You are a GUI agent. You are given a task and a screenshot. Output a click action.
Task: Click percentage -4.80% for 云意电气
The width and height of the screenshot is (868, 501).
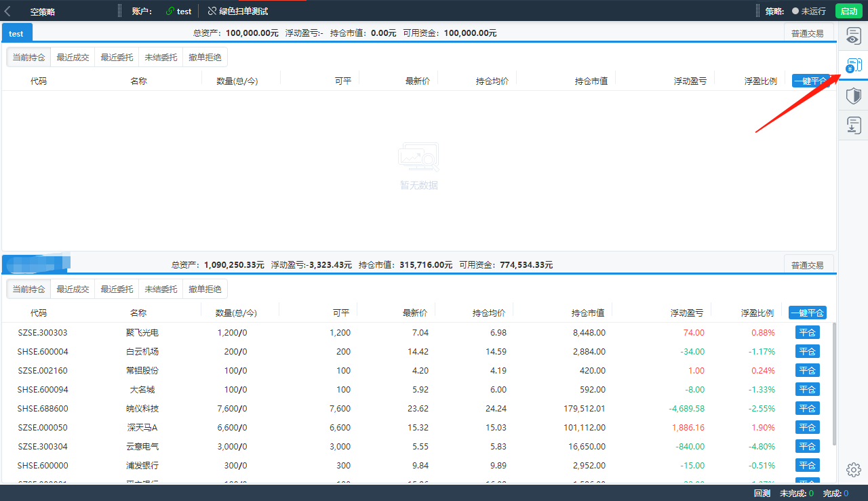(762, 447)
